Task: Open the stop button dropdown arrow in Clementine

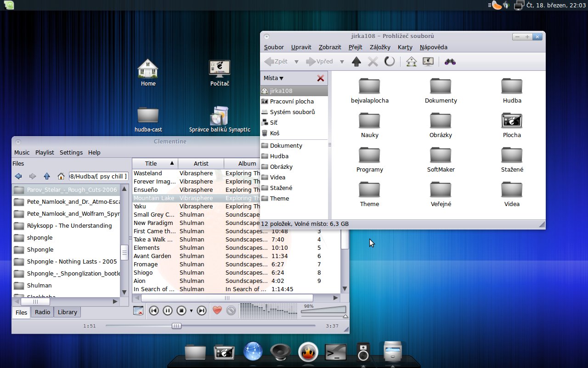Action: pyautogui.click(x=191, y=311)
